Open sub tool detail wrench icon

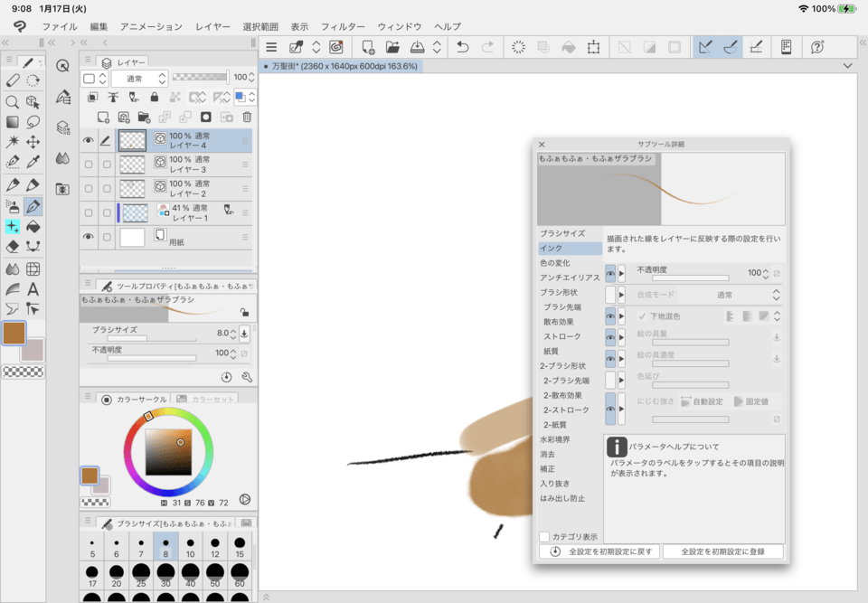[x=247, y=377]
